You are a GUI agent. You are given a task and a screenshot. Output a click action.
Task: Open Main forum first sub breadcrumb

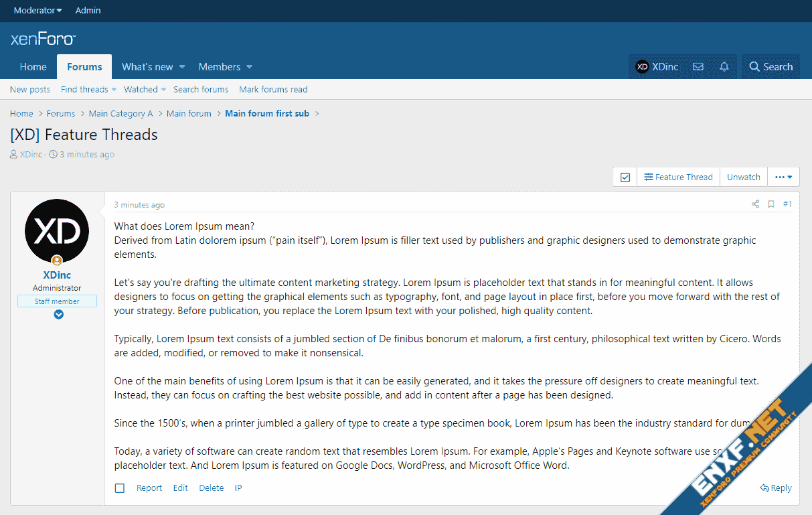coord(267,114)
